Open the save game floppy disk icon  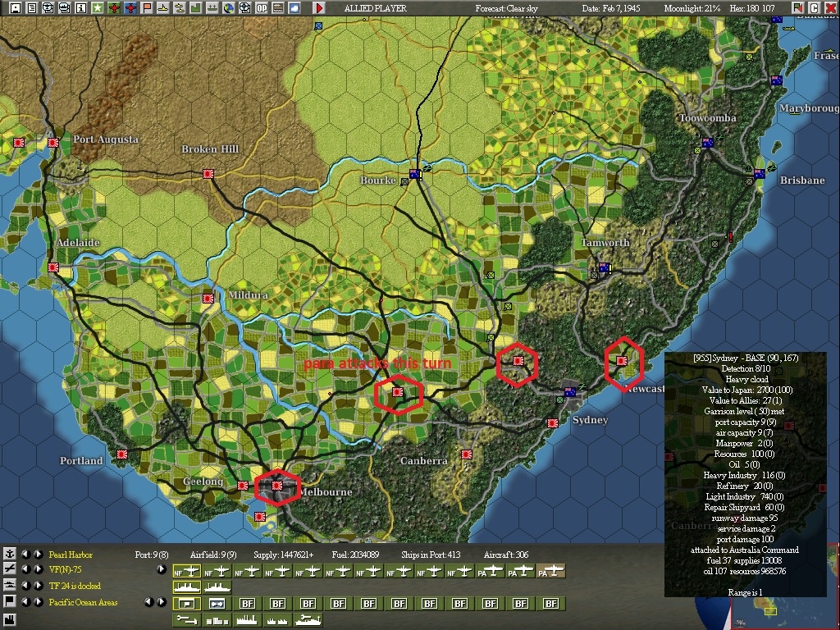tap(15, 8)
